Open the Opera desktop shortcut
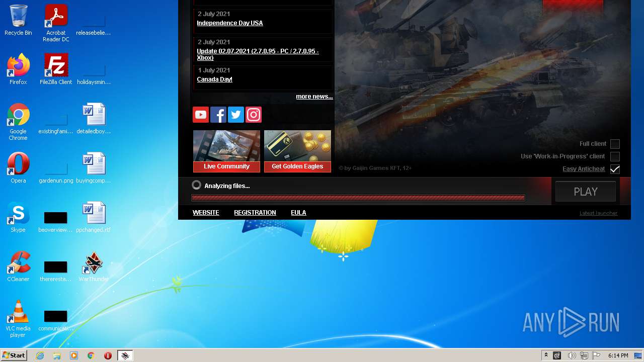 18,168
